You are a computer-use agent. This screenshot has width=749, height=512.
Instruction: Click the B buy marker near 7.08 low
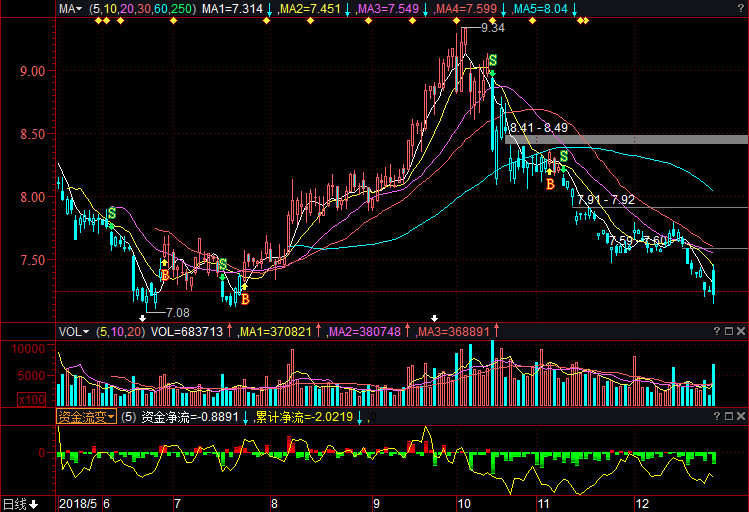click(x=164, y=274)
